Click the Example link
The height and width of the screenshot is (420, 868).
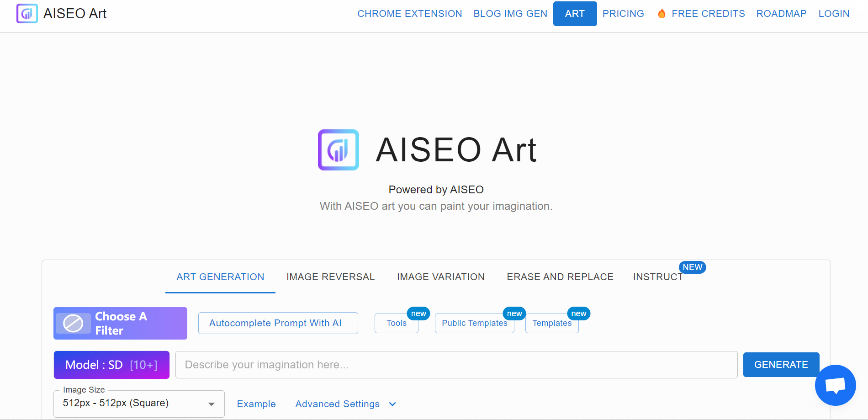point(256,404)
